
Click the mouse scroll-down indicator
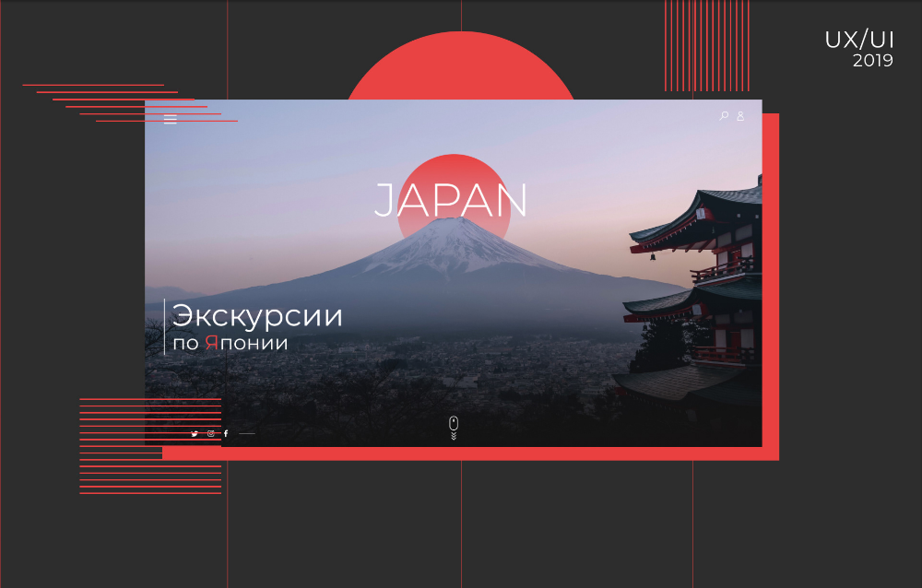tap(454, 428)
